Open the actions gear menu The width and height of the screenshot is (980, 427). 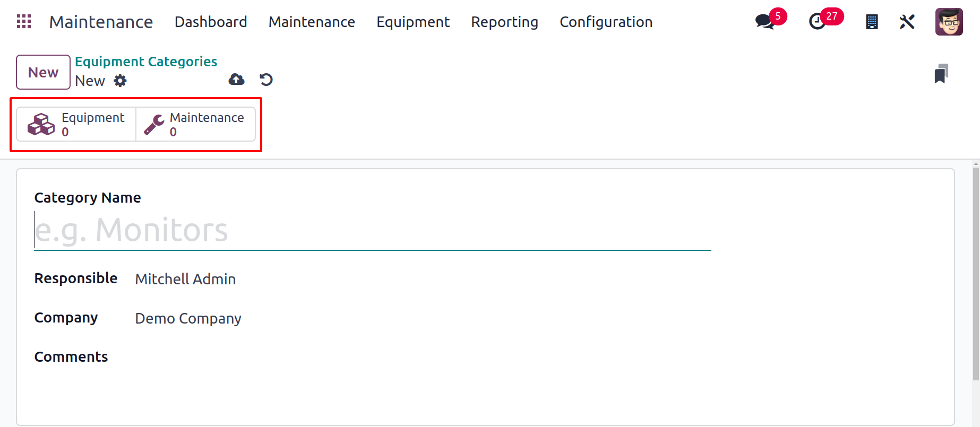tap(121, 81)
